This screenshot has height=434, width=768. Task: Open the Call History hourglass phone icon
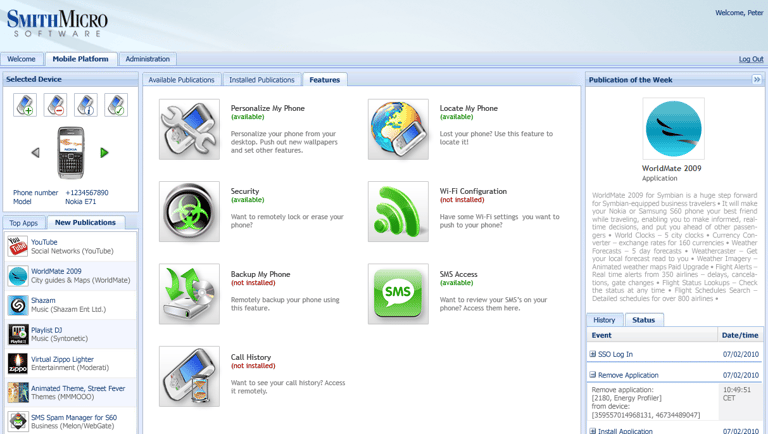[190, 377]
